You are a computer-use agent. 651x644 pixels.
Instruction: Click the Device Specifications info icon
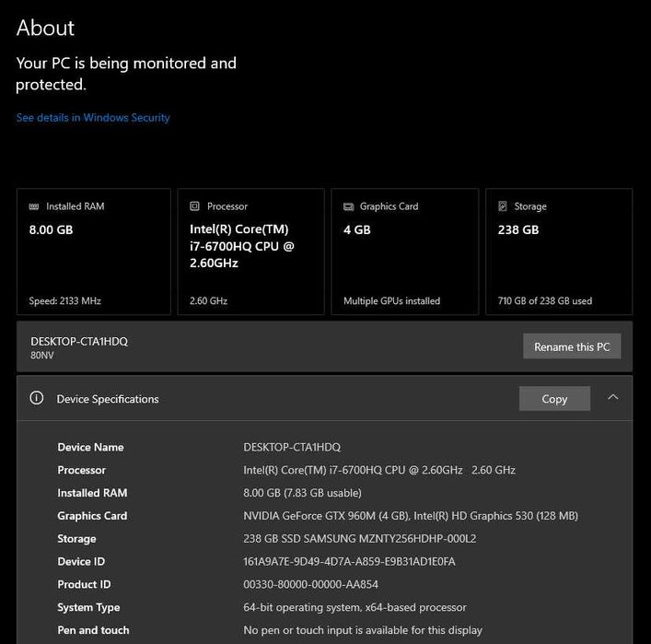[37, 398]
